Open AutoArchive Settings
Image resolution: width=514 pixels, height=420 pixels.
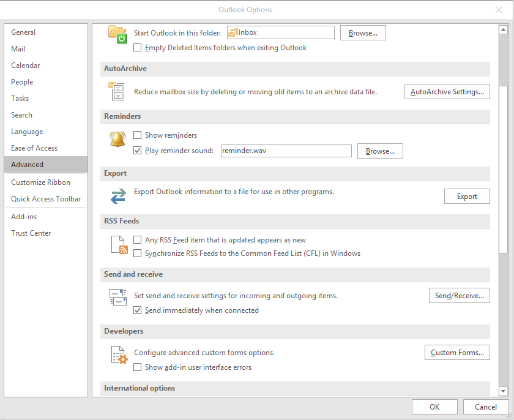coord(447,92)
